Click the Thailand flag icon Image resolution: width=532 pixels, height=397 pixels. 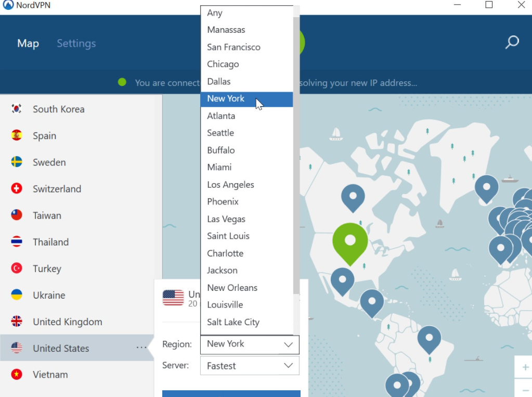tap(17, 241)
